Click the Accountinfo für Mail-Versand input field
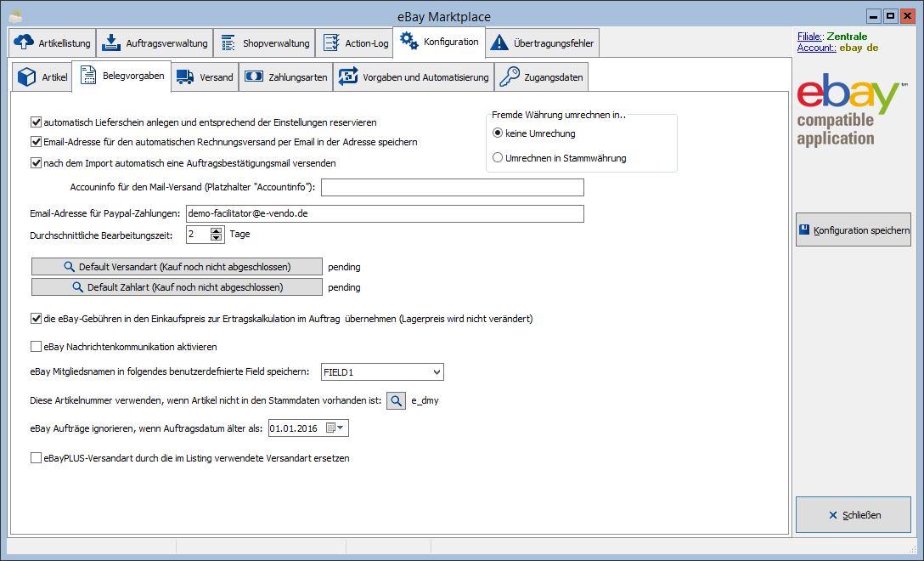Screen dimensions: 924x561 (453, 187)
